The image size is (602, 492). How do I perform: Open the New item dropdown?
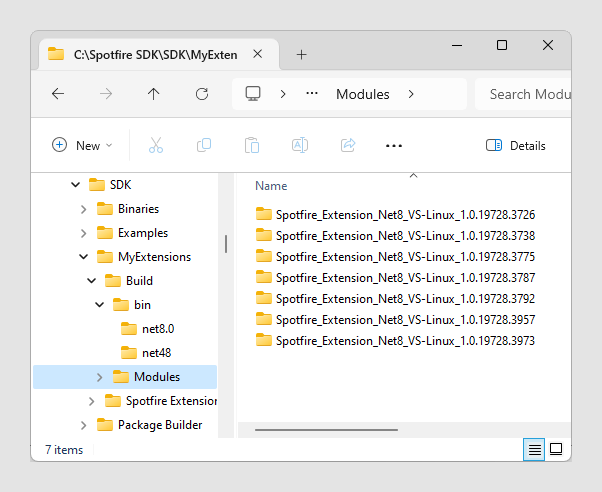coord(82,145)
